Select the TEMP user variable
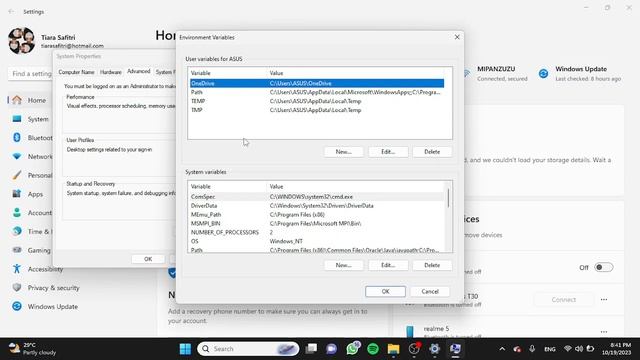The image size is (640, 360). point(317,101)
